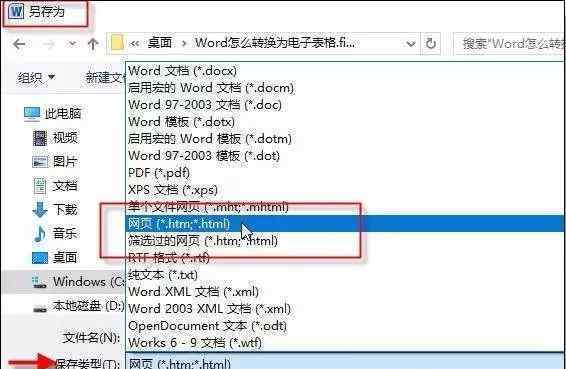This screenshot has width=566, height=369.
Task: Open the 音乐 folder
Action: [65, 233]
